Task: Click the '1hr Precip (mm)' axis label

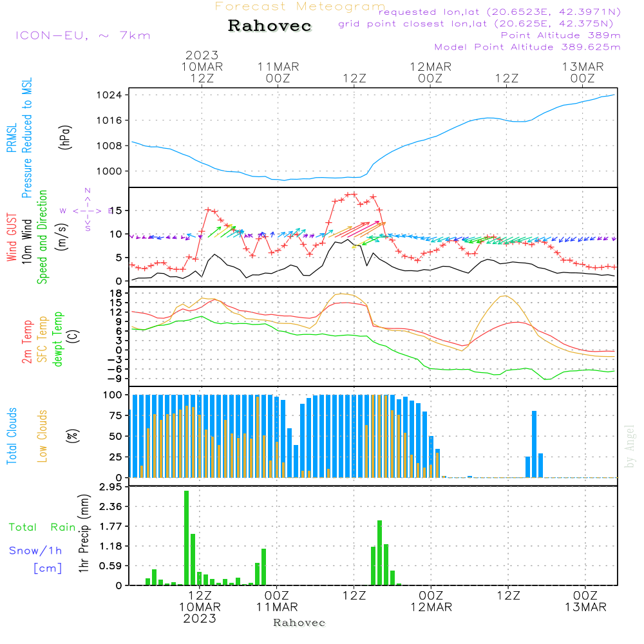Action: point(84,533)
